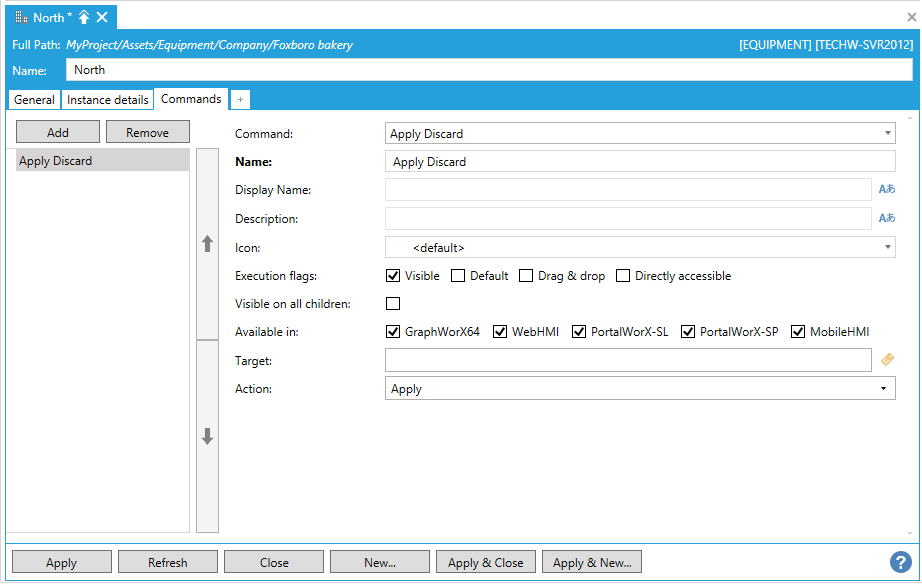Enable the Drag & drop checkbox

point(526,276)
